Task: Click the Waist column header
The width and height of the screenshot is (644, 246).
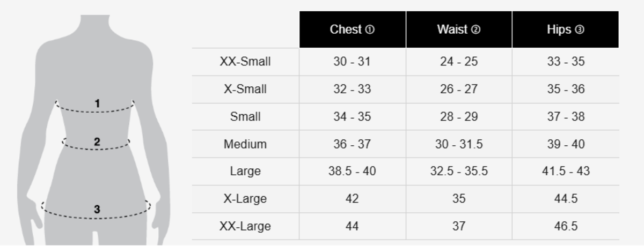Action: coord(453,30)
